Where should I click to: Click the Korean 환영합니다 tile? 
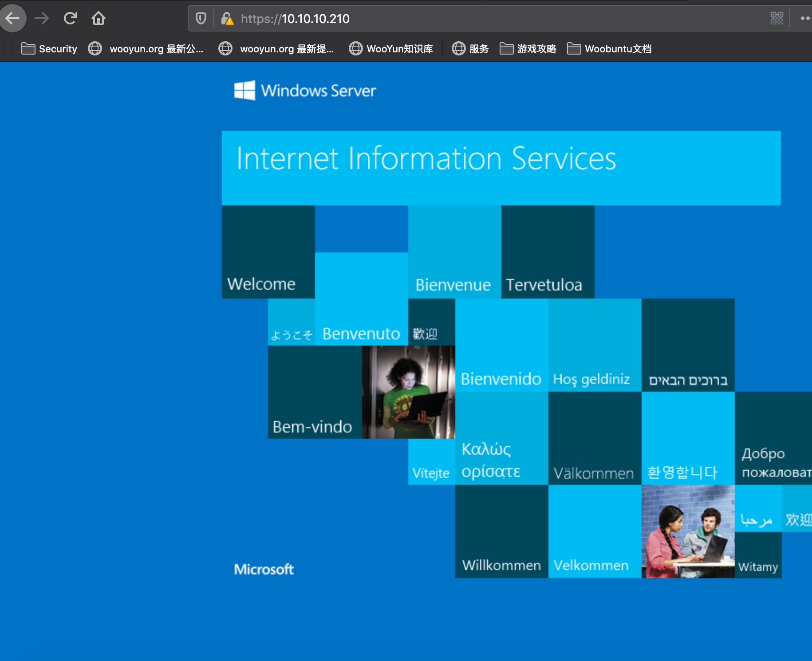click(688, 438)
